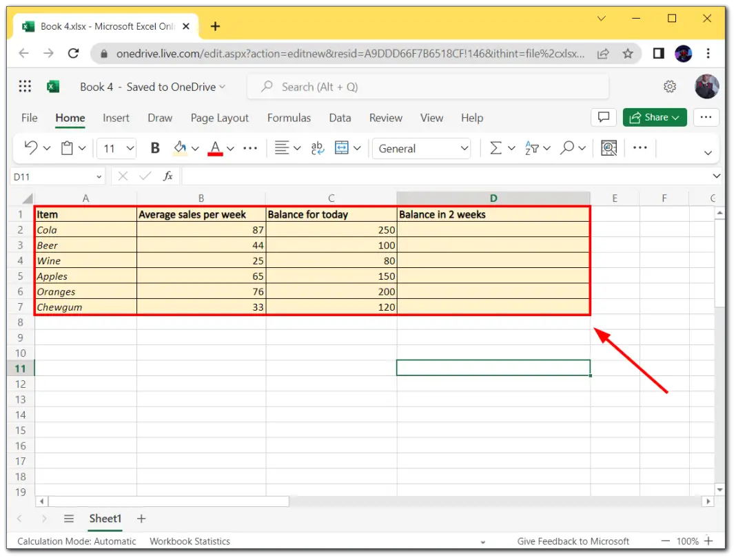Click the wrap text icon in the ribbon
The height and width of the screenshot is (560, 736).
[316, 148]
